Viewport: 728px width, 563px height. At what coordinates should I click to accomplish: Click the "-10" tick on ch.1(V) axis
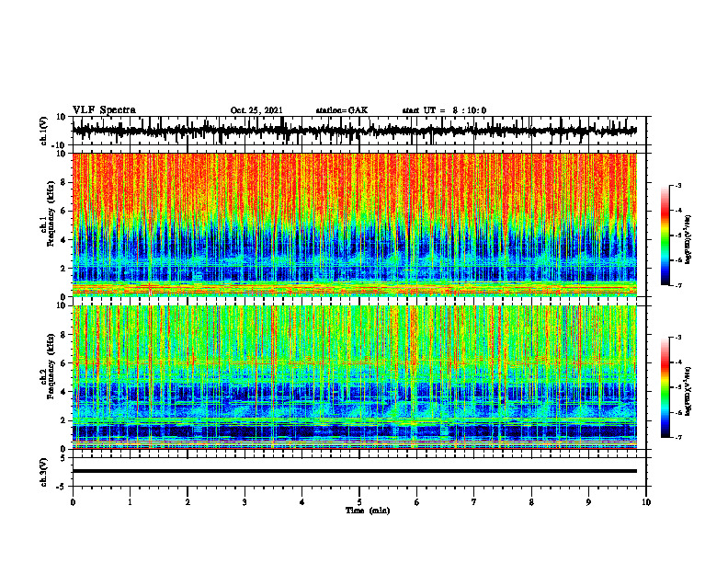tap(60, 145)
